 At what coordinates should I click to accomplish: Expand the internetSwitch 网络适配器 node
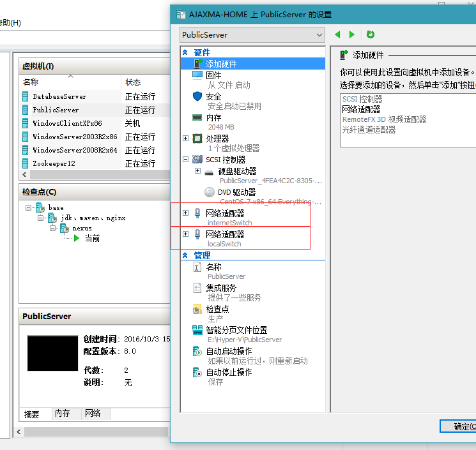pyautogui.click(x=185, y=213)
